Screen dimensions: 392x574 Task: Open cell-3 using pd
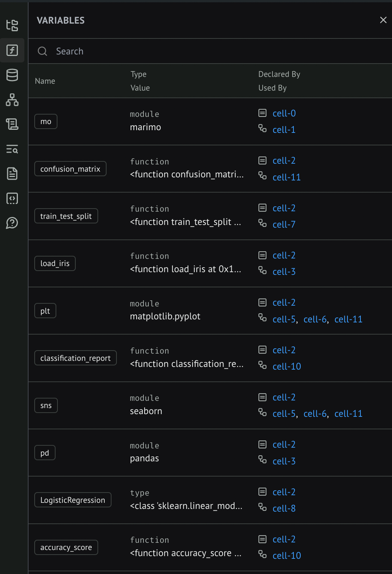click(284, 461)
